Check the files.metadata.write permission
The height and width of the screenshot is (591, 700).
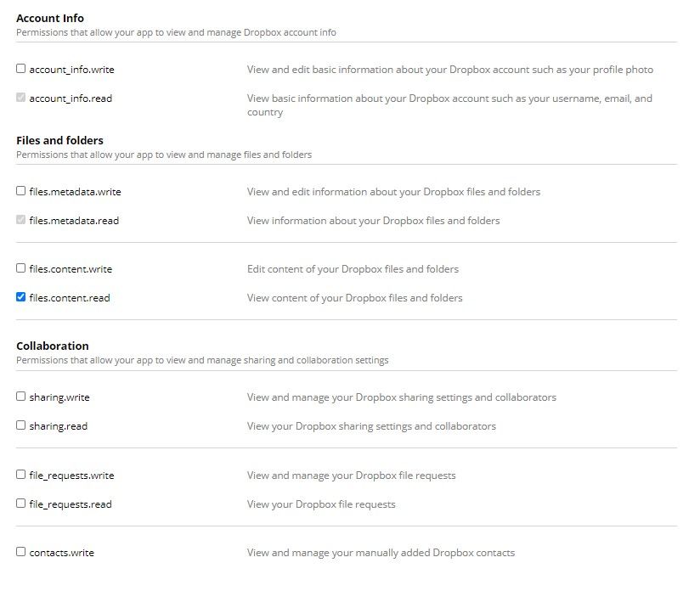point(20,191)
